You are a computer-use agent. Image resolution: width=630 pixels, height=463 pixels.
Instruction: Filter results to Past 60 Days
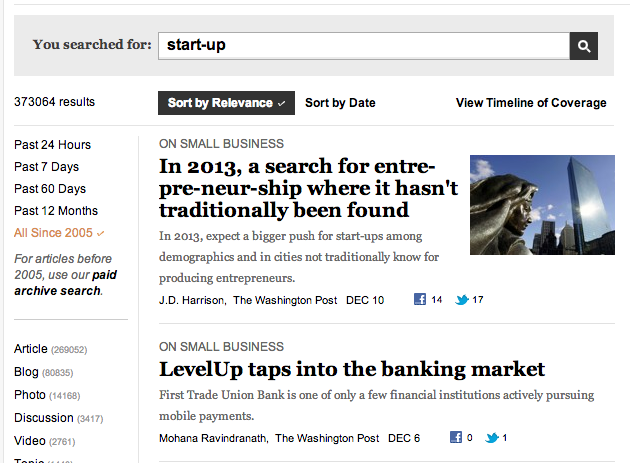click(x=50, y=189)
